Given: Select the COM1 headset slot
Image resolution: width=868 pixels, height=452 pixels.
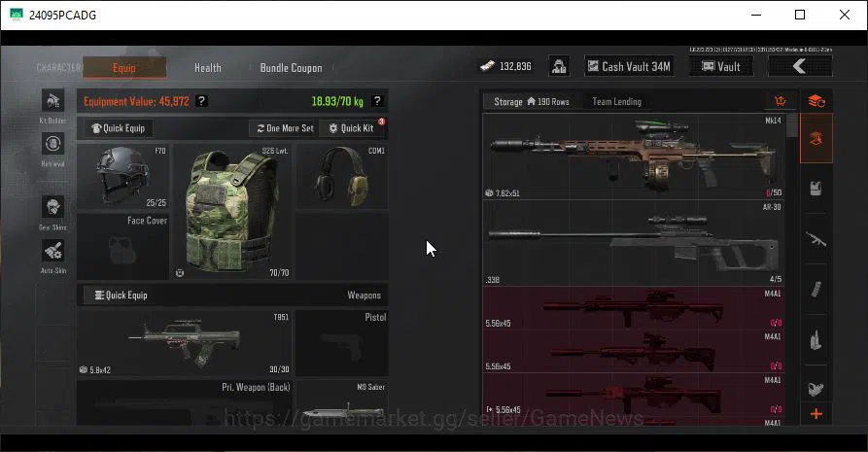Looking at the screenshot, I should coord(342,177).
